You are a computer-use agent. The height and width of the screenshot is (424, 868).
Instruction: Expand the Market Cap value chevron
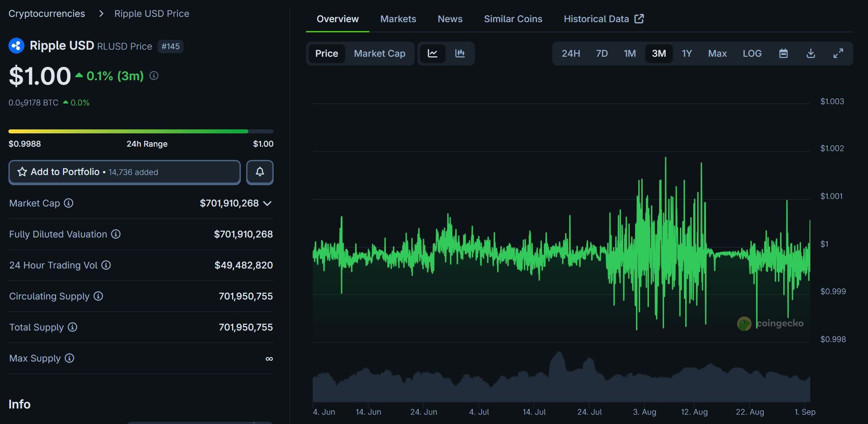click(x=267, y=203)
